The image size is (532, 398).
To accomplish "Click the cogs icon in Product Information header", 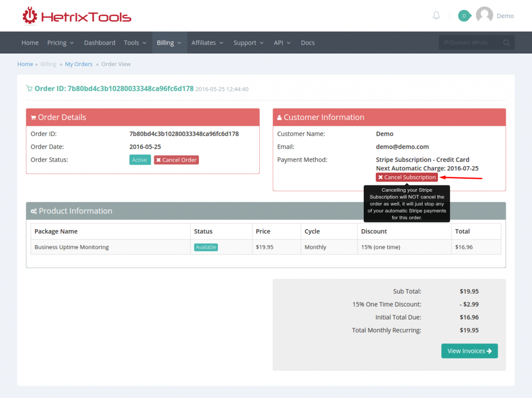I will [x=33, y=211].
